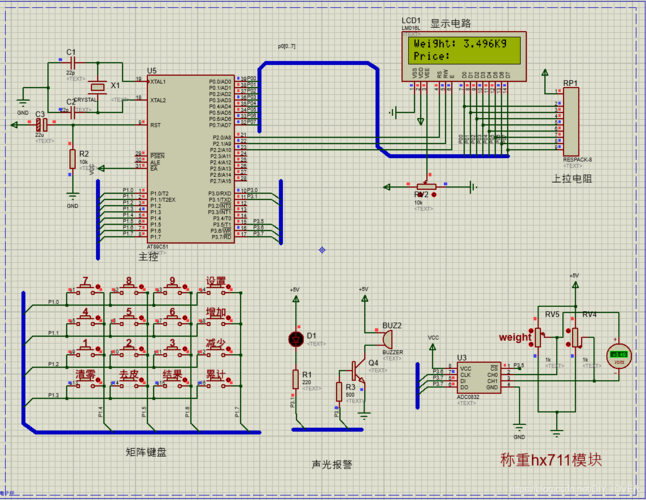This screenshot has width=646, height=500.
Task: Click the P1.0 wire label at keypad row
Action: click(x=53, y=302)
